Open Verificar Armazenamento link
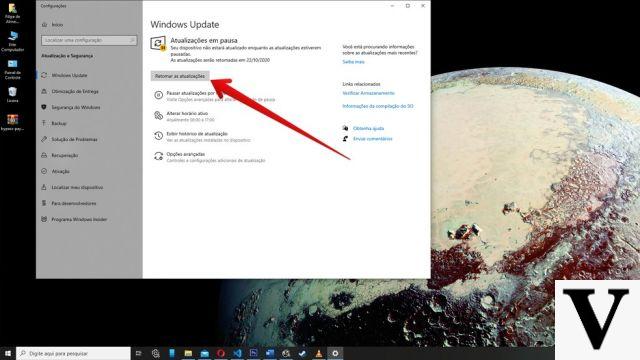The width and height of the screenshot is (640, 360). coord(369,93)
